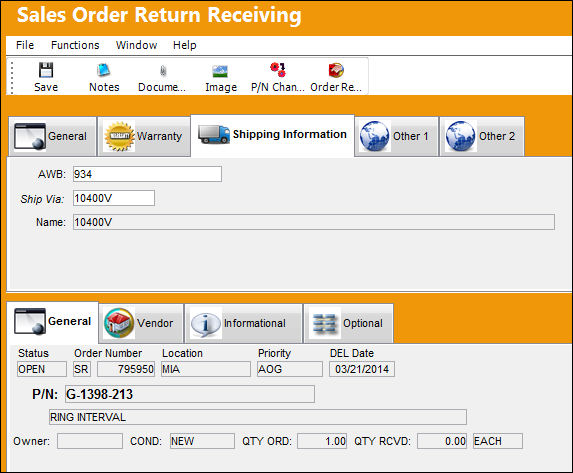Click the Warranty seal badge icon
Viewport: 573px width, 473px height.
(119, 136)
